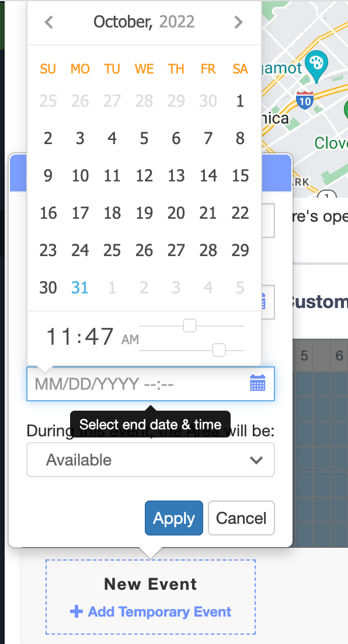
Task: Click Add Temporary Event link
Action: point(159,611)
